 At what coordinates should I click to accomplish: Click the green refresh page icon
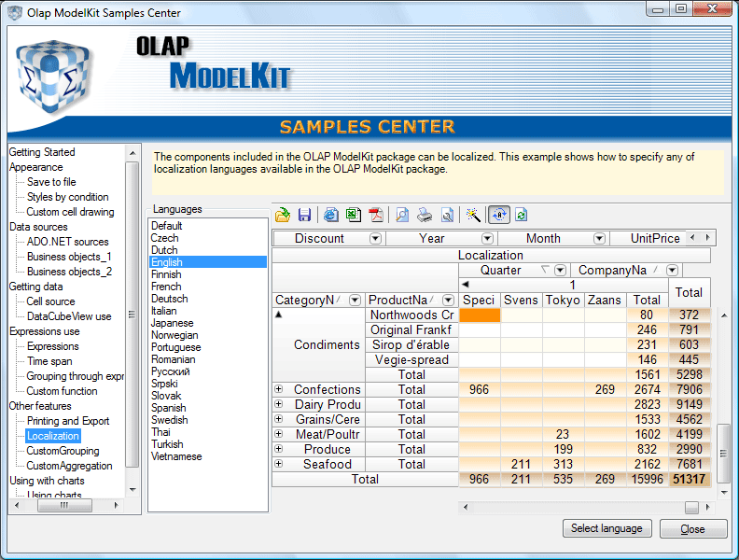pyautogui.click(x=521, y=215)
